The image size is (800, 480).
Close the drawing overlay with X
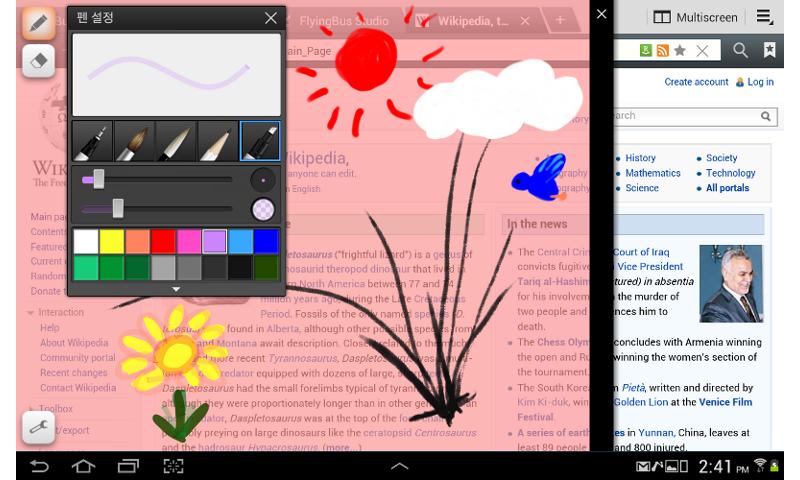click(602, 14)
